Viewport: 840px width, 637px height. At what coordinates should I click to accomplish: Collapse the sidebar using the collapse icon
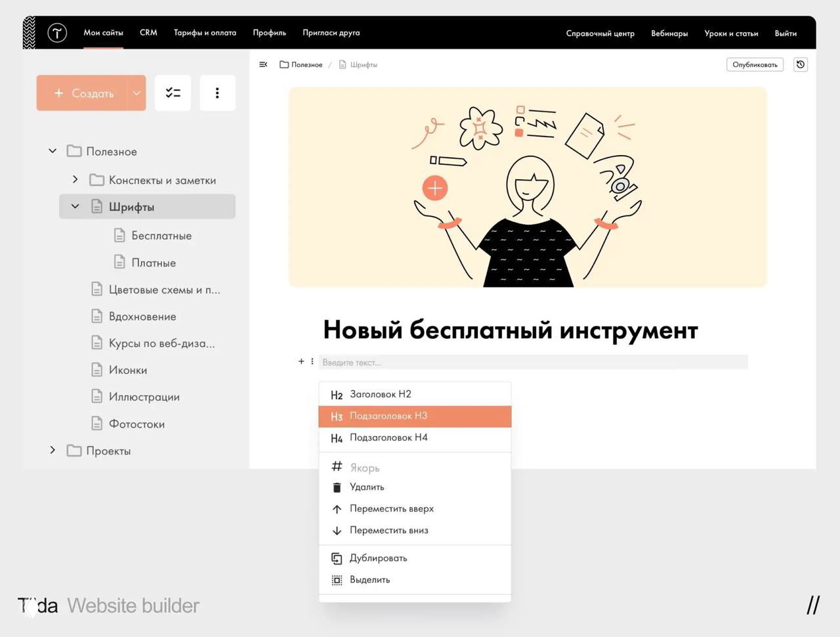(x=263, y=64)
